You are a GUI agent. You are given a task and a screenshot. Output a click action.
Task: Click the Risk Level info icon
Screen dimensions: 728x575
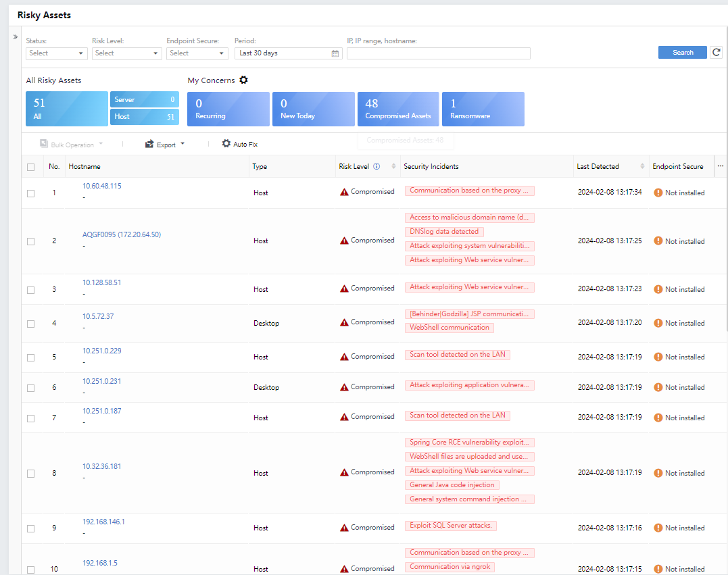tap(377, 166)
